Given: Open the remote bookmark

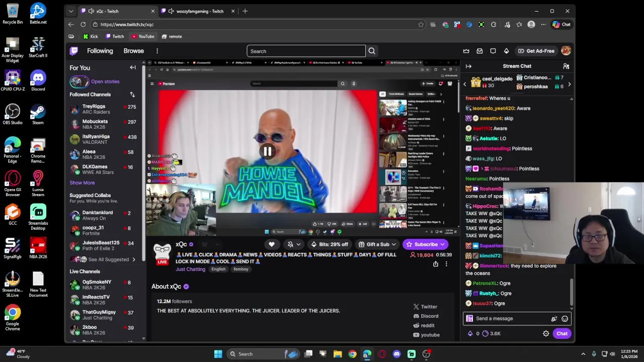Looking at the screenshot, I should 171,36.
